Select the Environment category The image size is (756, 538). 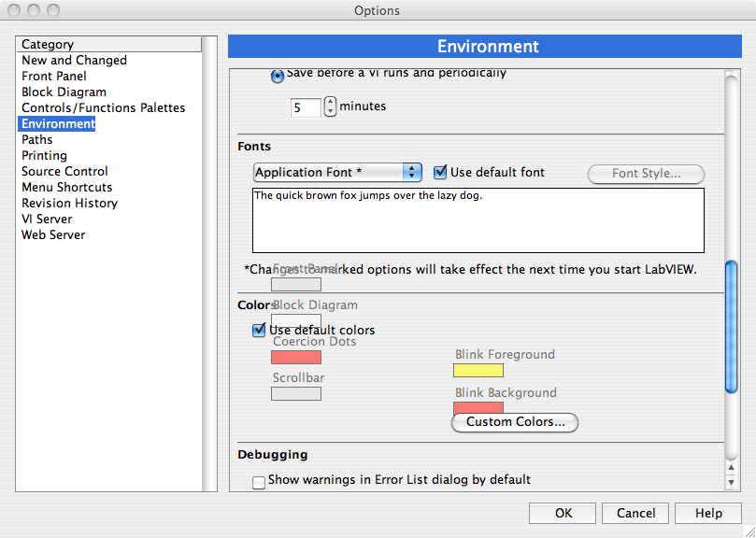(x=57, y=124)
